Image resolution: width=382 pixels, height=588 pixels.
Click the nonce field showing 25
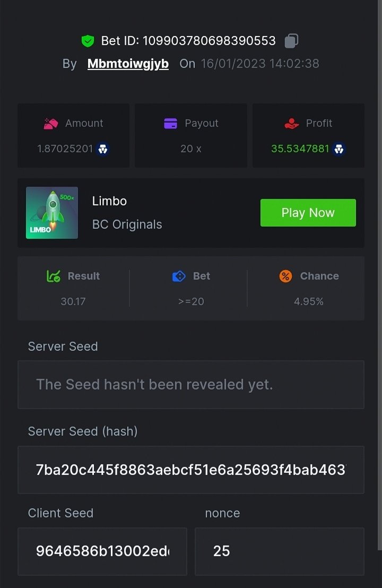(279, 551)
